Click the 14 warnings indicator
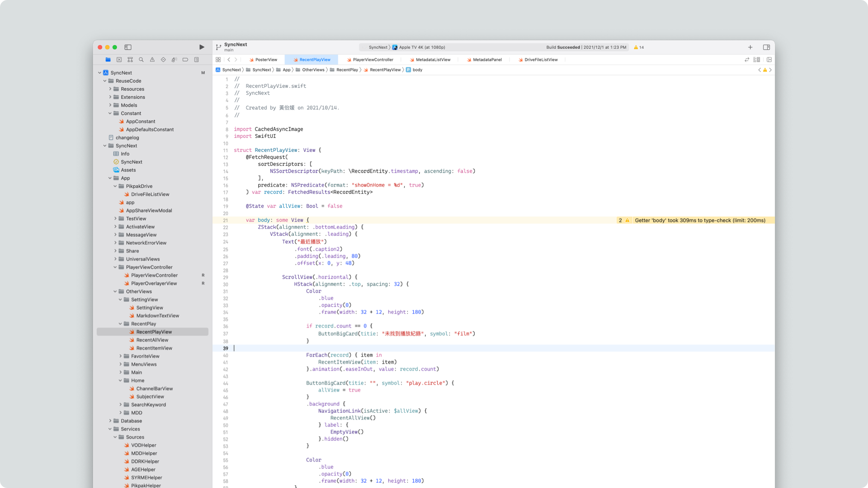The width and height of the screenshot is (868, 488). (639, 47)
